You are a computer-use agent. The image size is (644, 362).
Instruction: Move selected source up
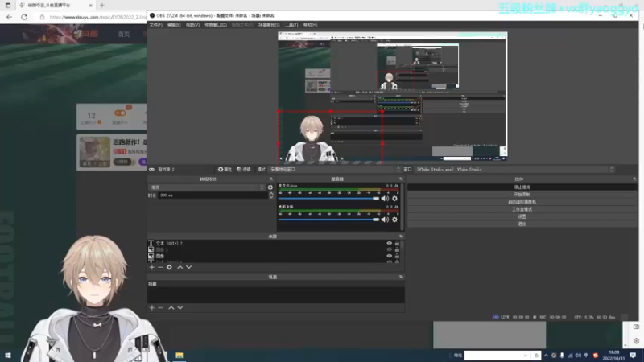coord(180,267)
